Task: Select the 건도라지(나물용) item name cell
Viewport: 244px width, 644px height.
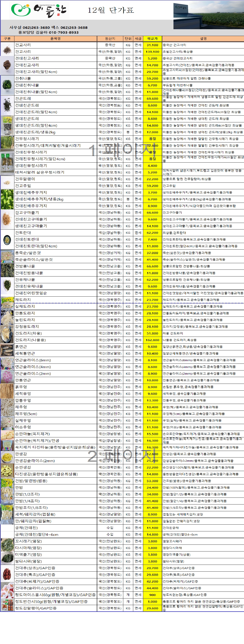Action: 55,340
